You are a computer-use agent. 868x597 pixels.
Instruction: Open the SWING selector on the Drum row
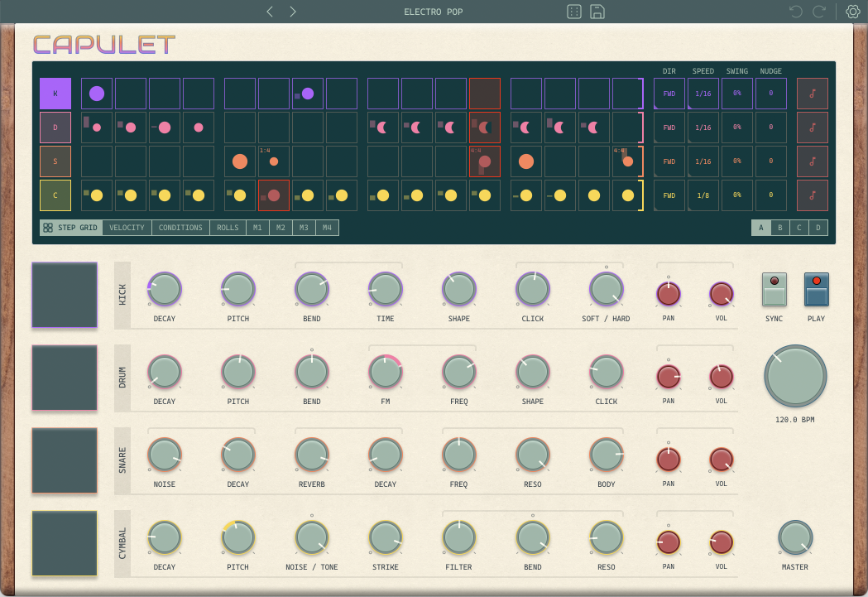point(736,127)
